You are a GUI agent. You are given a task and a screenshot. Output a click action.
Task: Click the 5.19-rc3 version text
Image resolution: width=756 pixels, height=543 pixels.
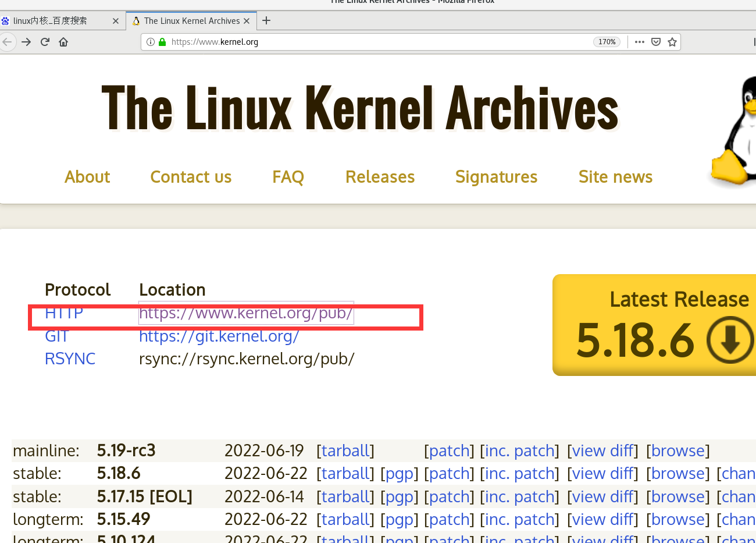point(126,450)
